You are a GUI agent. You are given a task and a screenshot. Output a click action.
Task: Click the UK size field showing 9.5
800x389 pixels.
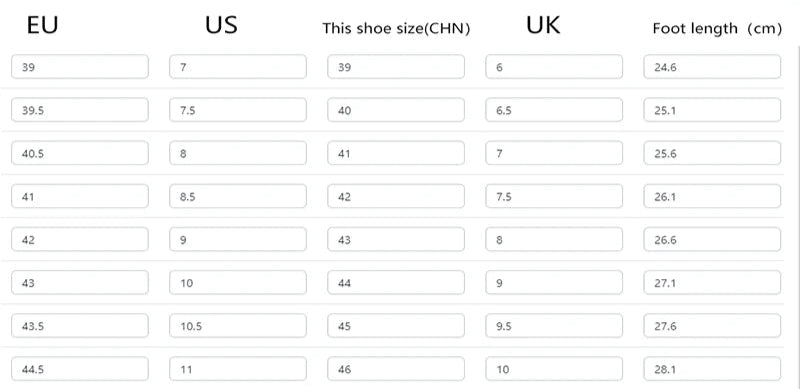click(x=554, y=326)
